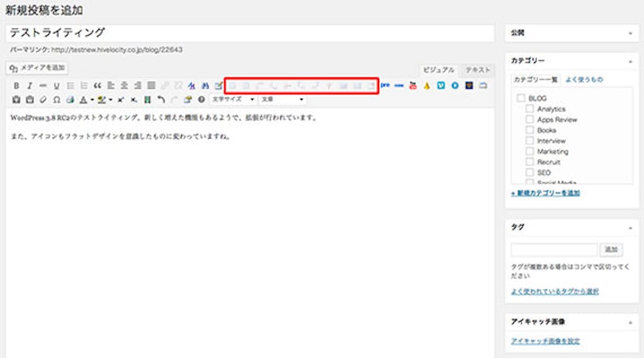Select the よく使うもの tab
The height and width of the screenshot is (358, 644).
[x=584, y=80]
